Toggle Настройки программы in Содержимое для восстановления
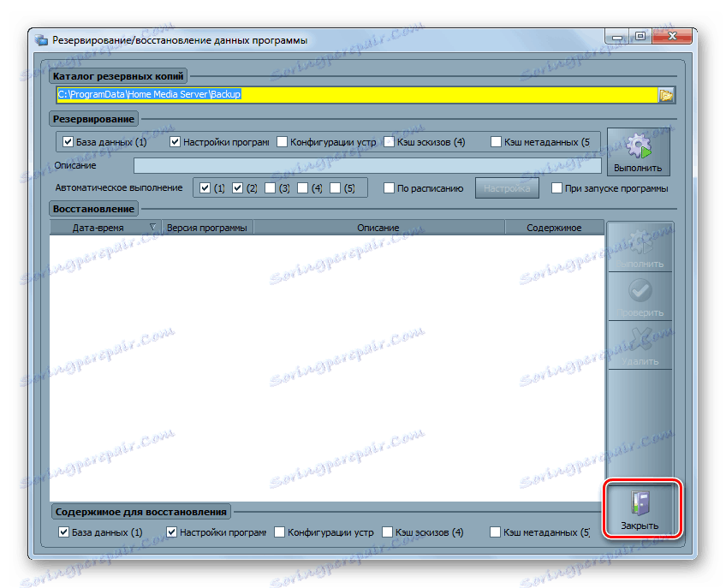Screen dimensions: 726x588 pyautogui.click(x=172, y=532)
